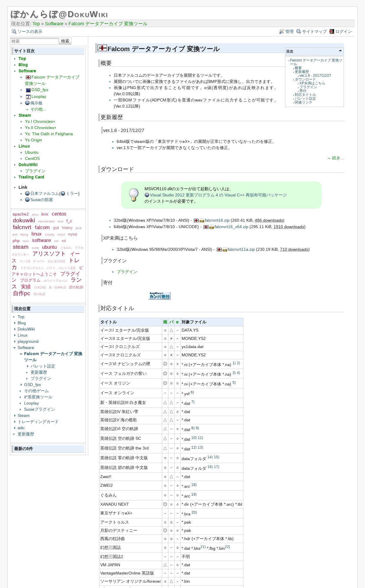Click zip icon next to falcnvrt16.zip
The image size is (365, 588).
(202, 220)
